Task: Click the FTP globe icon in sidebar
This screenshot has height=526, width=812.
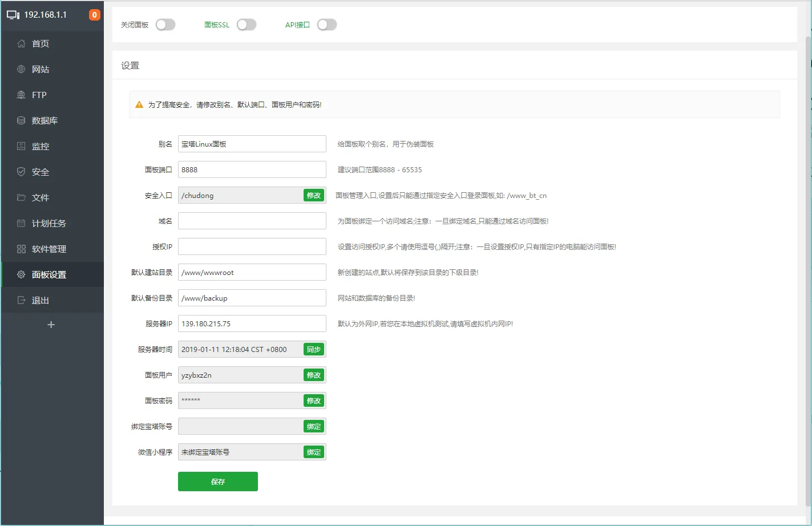Action: point(21,95)
